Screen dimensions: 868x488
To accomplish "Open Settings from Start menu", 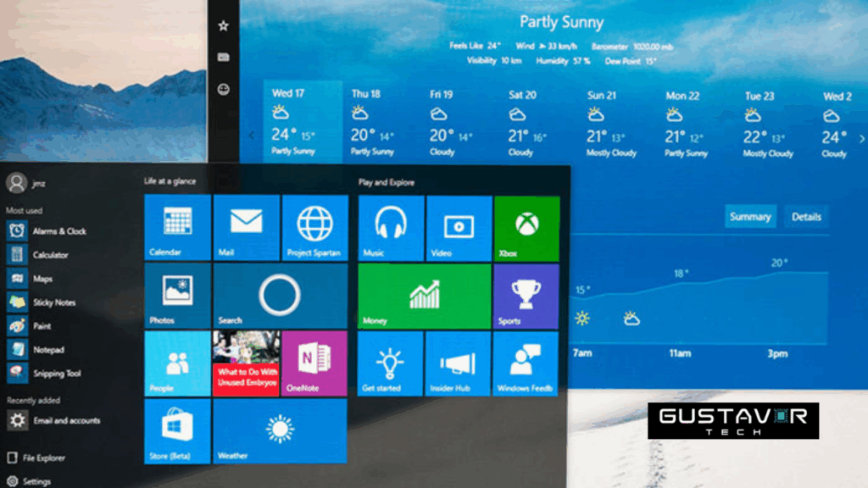I will pos(29,481).
